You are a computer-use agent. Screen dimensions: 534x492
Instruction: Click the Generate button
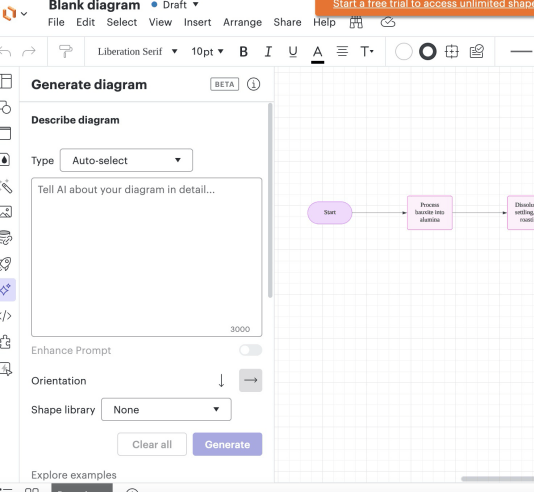point(227,444)
